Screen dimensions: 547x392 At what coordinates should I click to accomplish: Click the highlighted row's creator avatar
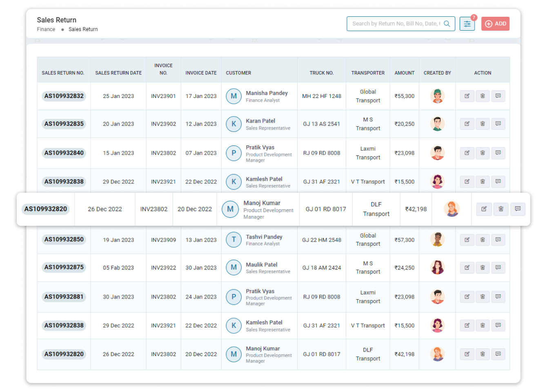452,209
